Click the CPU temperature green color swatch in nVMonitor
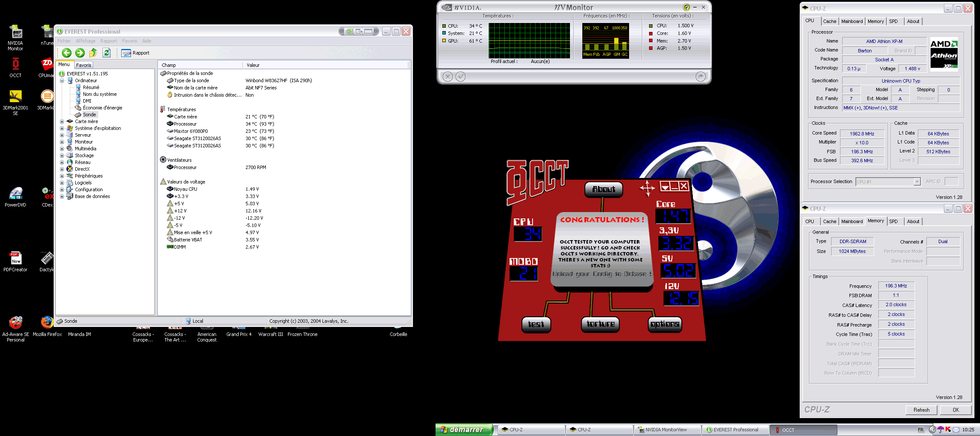This screenshot has height=436, width=980. coord(444,26)
